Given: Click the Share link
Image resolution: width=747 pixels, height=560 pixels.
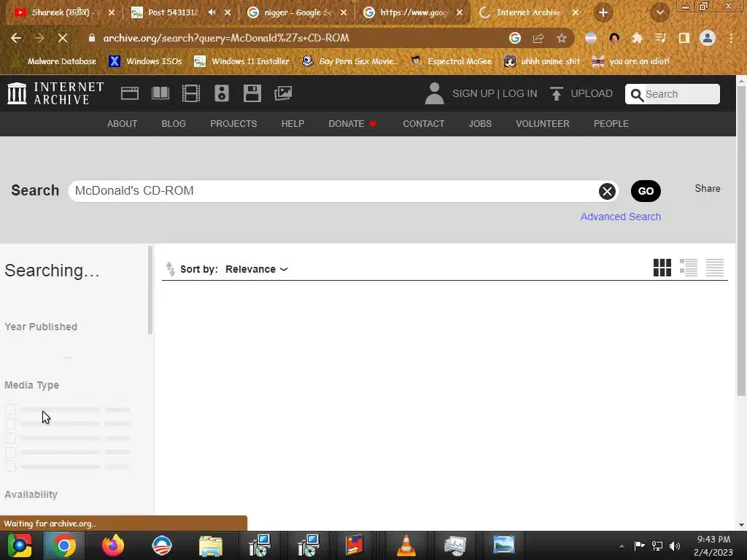Looking at the screenshot, I should (707, 189).
